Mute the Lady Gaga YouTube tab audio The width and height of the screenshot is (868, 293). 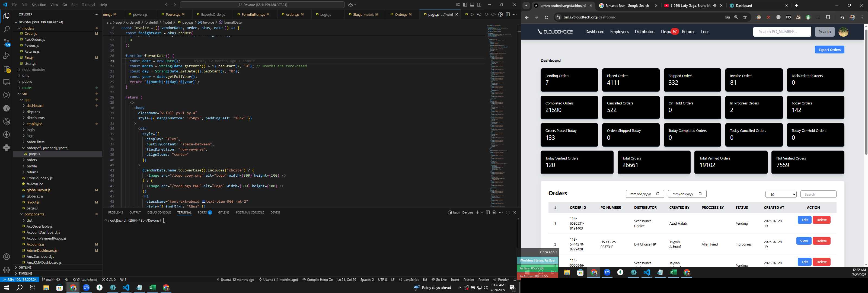tap(715, 6)
